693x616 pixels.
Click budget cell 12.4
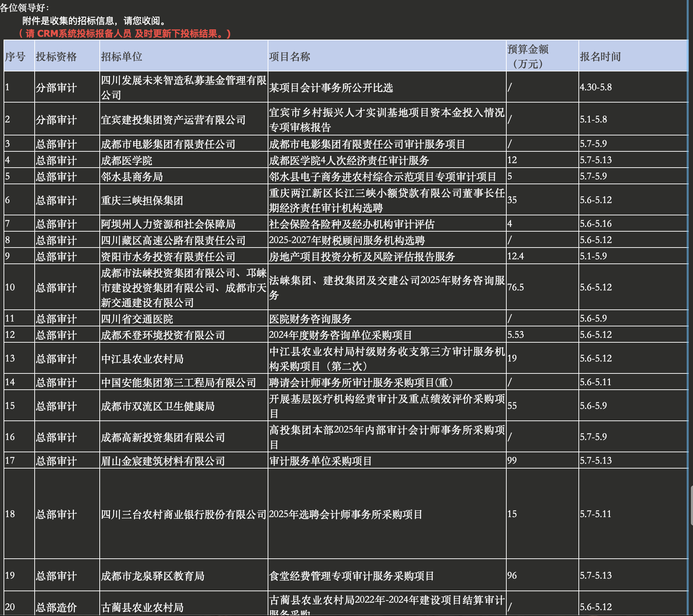(542, 256)
